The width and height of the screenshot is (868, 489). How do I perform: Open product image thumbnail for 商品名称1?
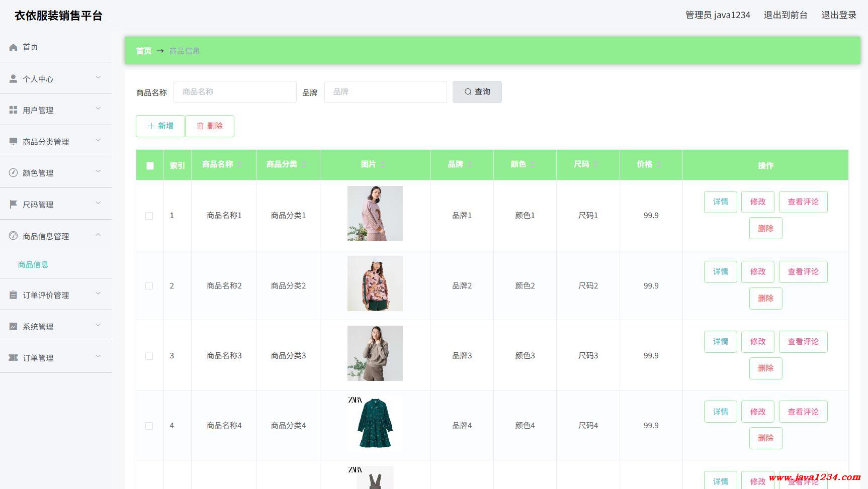pos(375,214)
